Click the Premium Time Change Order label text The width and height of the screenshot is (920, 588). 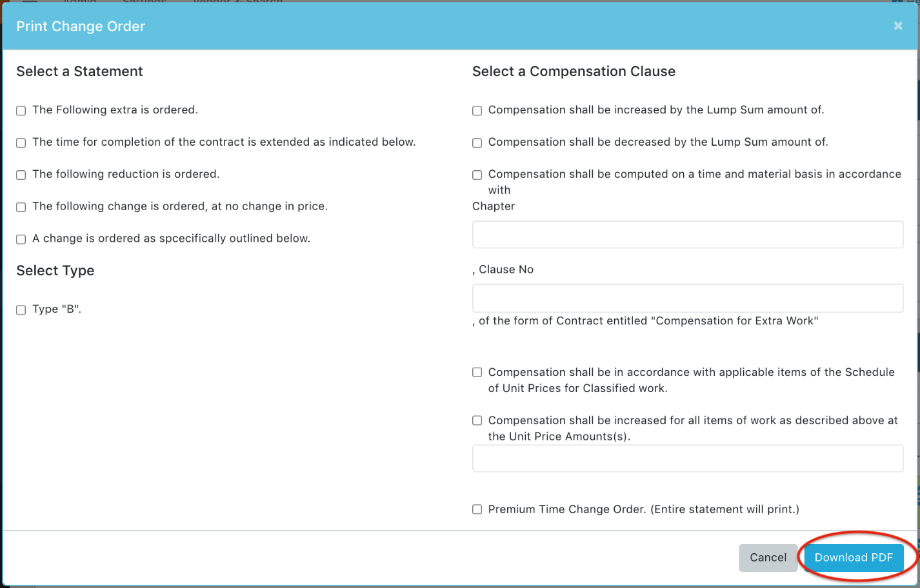click(x=643, y=509)
